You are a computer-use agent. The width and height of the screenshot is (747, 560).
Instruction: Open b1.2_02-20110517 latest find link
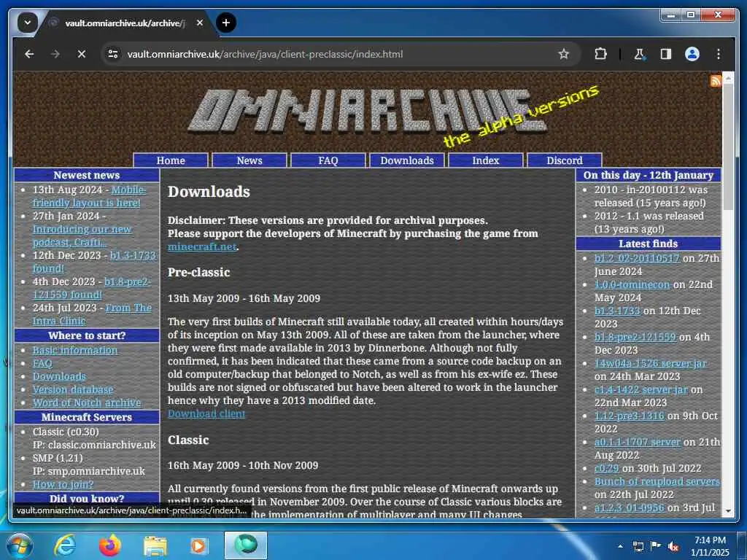click(x=636, y=258)
